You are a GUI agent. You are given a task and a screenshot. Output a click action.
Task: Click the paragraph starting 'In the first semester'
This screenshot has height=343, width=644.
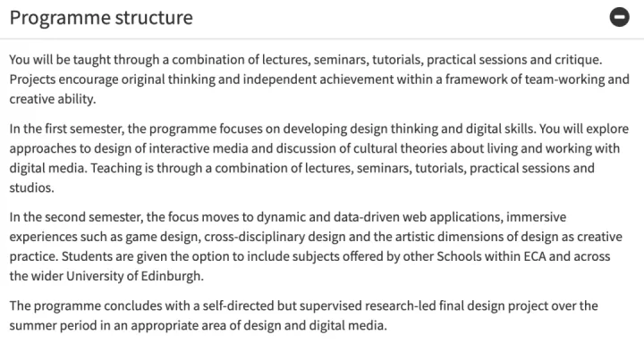click(x=319, y=158)
